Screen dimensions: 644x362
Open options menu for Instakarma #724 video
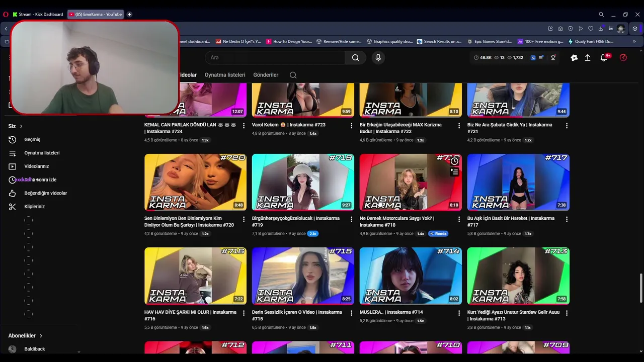click(244, 126)
